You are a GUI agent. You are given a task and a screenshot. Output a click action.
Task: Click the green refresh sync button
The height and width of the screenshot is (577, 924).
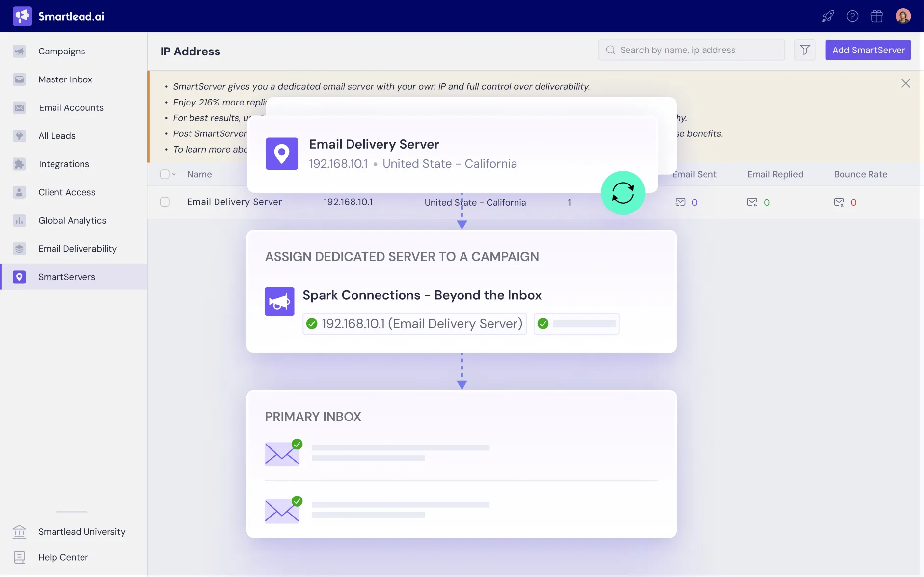point(623,193)
